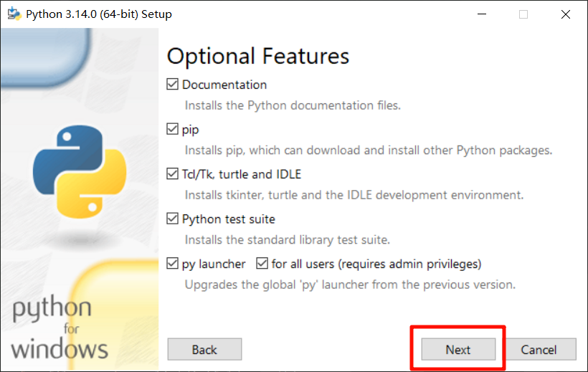Go back with the Back button
This screenshot has height=372, width=588.
(x=204, y=350)
